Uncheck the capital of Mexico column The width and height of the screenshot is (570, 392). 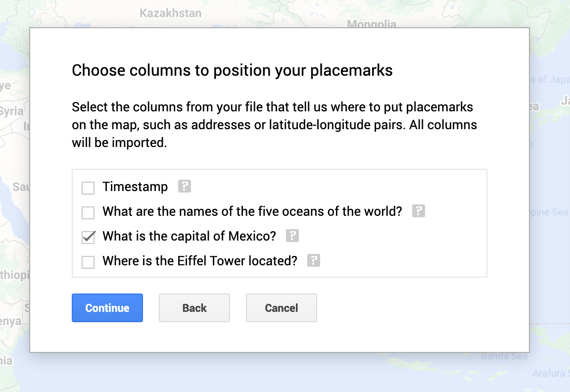point(88,237)
